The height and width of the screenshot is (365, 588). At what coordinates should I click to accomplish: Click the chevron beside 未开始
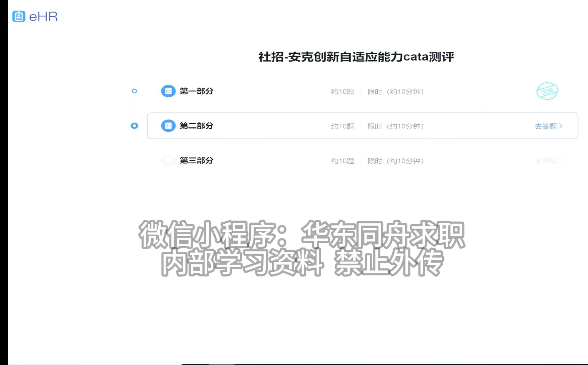(x=561, y=161)
